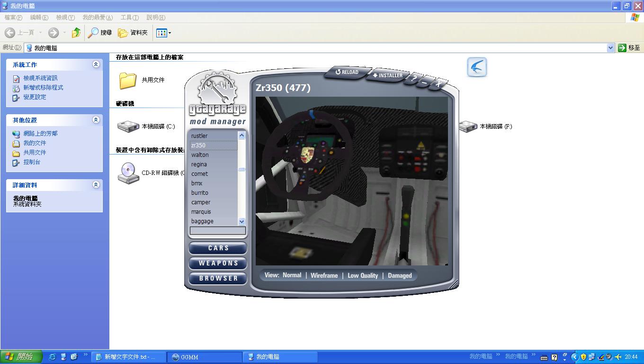Click the vehicle list scroll-down arrow
Image resolution: width=644 pixels, height=364 pixels.
click(241, 221)
